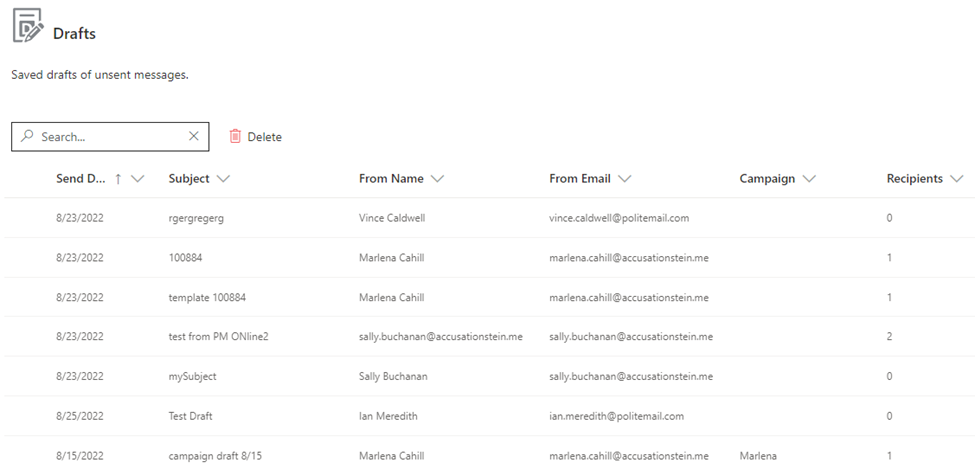
Task: Sort by the Subject column header
Action: [189, 179]
